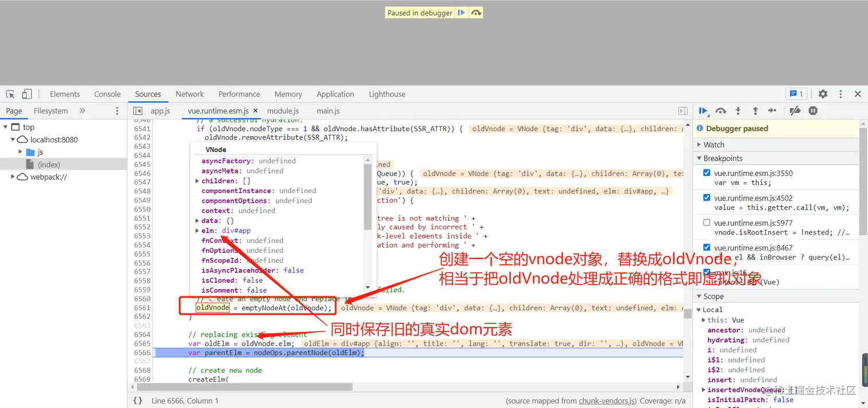Viewport: 868px width, 408px height.
Task: Resume script execution in debugger toolbar
Action: 703,111
